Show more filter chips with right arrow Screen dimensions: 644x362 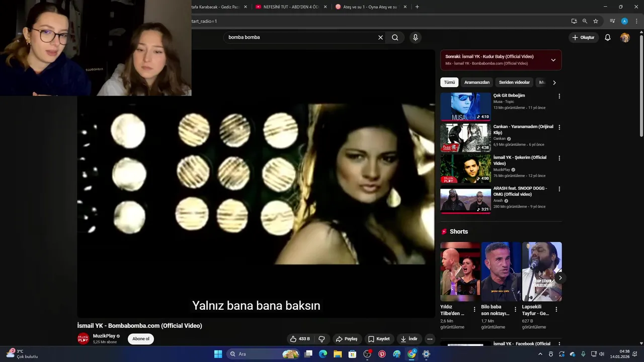pyautogui.click(x=554, y=82)
